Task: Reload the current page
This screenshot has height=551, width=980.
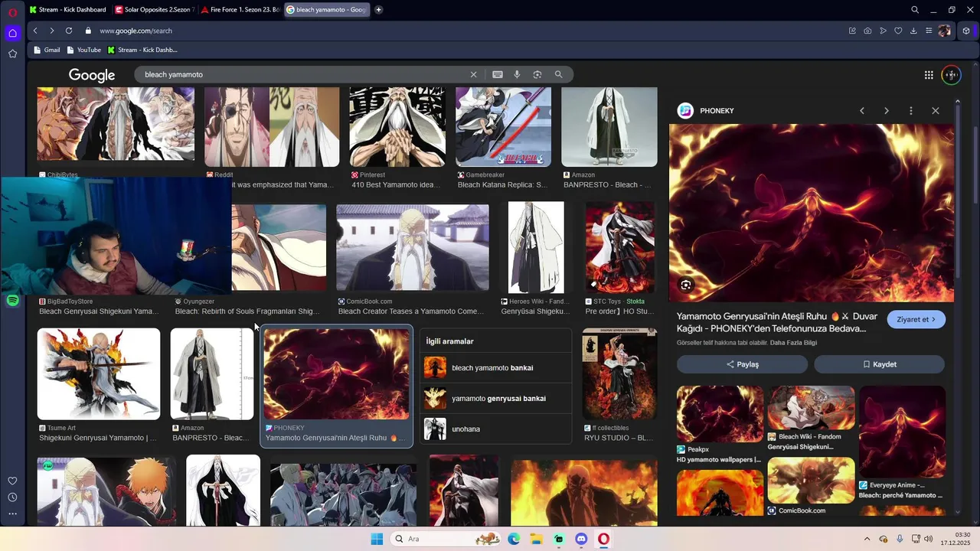Action: pyautogui.click(x=69, y=31)
